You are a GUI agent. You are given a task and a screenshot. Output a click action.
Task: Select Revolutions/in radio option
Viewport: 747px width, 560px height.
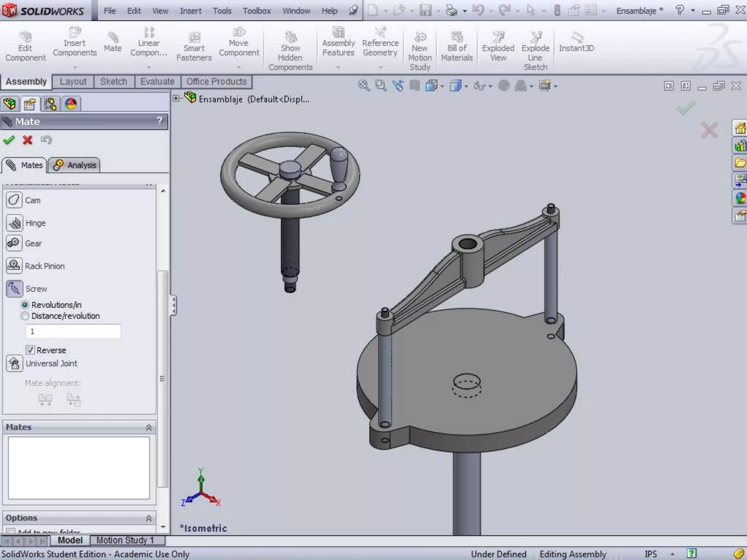[25, 305]
